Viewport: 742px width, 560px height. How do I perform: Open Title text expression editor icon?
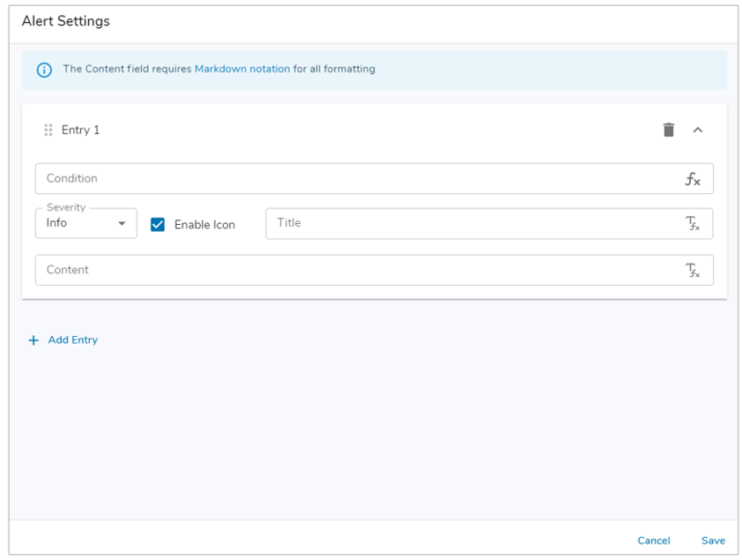point(693,223)
